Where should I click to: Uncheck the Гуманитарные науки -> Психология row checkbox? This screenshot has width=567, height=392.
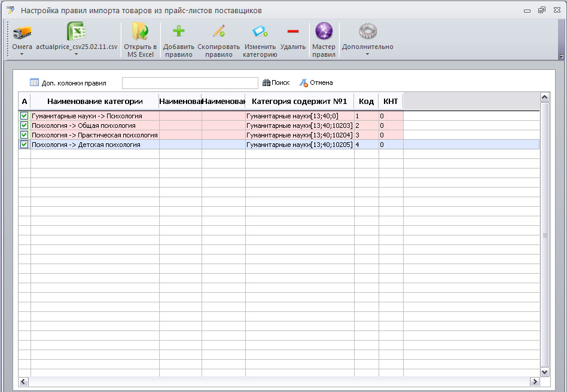pos(25,115)
